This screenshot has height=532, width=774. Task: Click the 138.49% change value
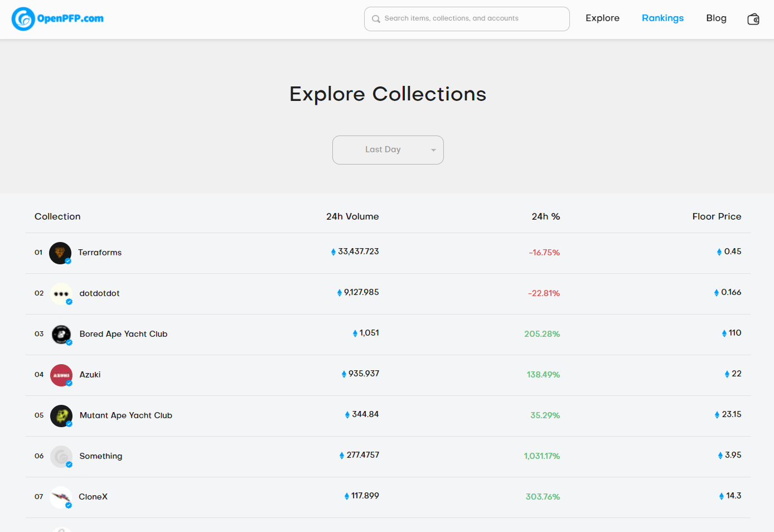(x=543, y=375)
